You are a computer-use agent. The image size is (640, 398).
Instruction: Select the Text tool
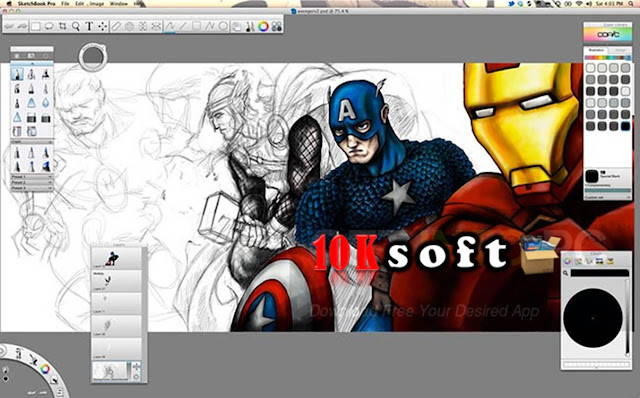[89, 27]
